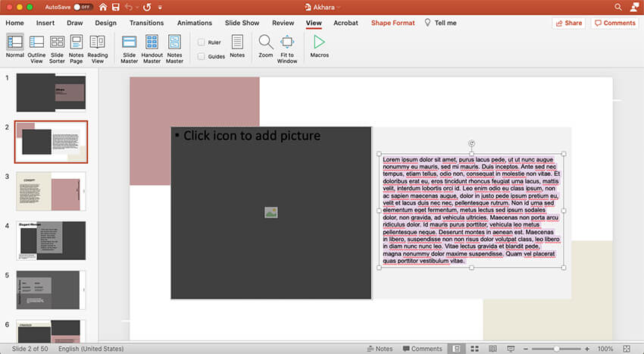Toggle the AutoSave switch
644x354 pixels.
81,7
